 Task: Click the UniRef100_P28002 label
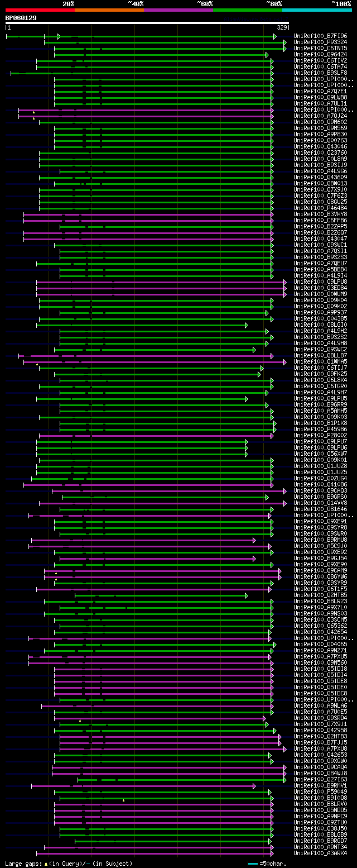coord(320,435)
